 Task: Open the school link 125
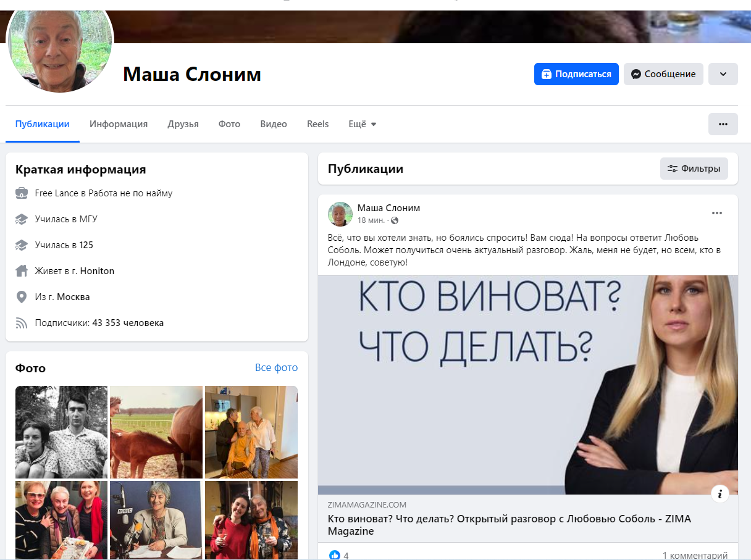click(x=86, y=245)
